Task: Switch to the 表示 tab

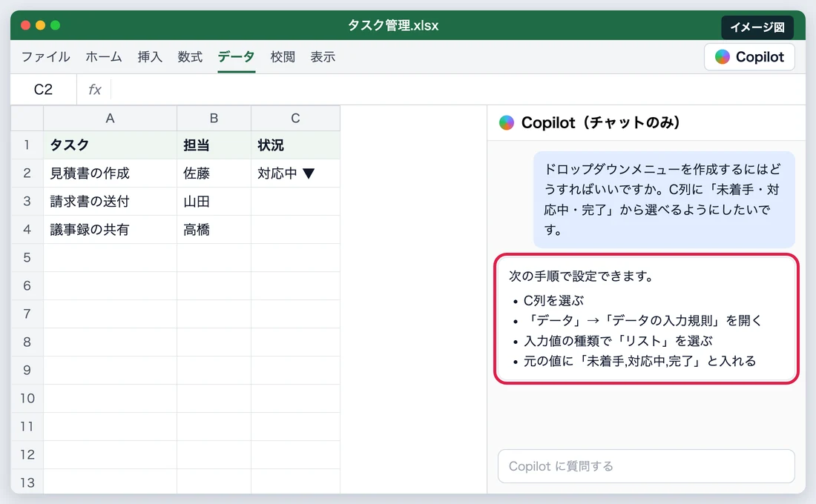Action: tap(323, 56)
